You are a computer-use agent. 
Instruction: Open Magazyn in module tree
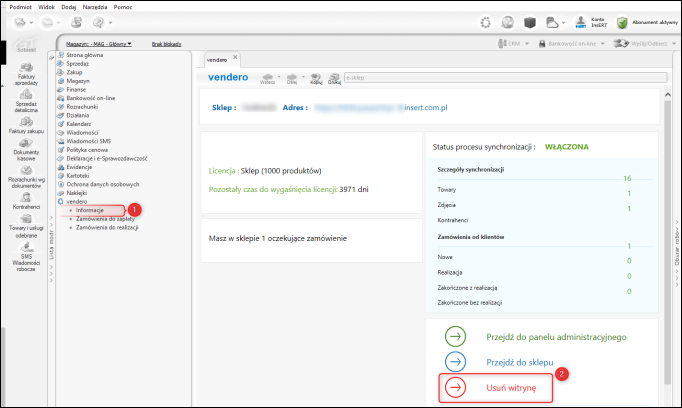click(78, 81)
